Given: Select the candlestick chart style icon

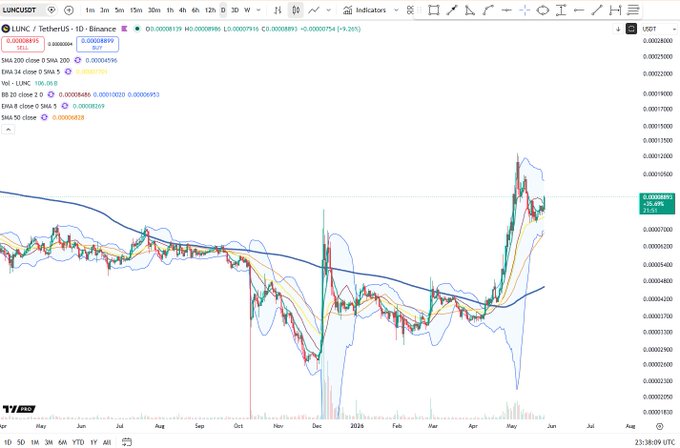Looking at the screenshot, I should [296, 10].
